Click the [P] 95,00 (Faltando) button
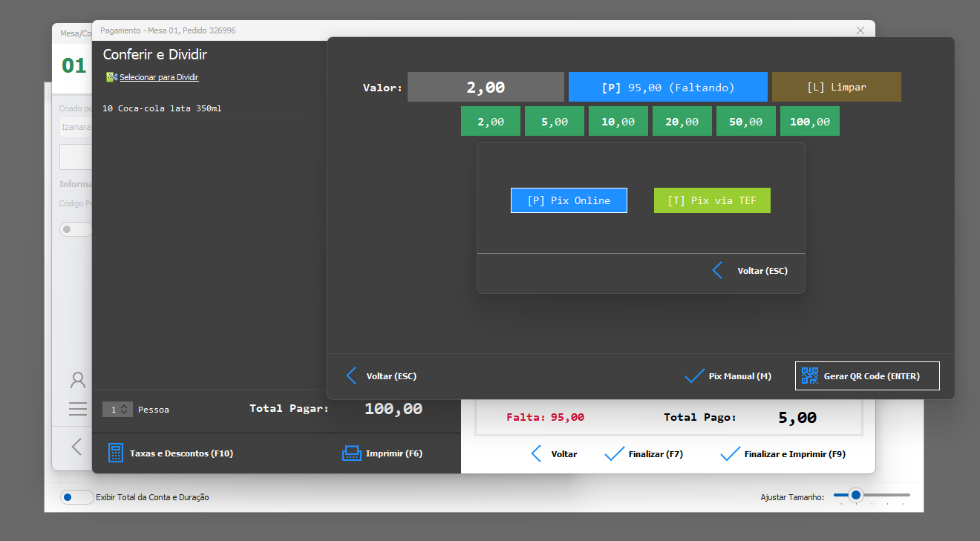The image size is (980, 541). (x=667, y=87)
